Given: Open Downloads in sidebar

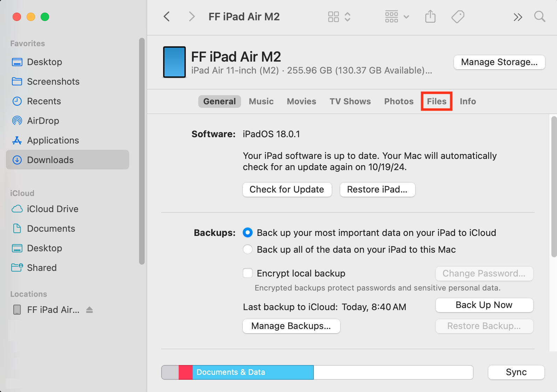Looking at the screenshot, I should (x=68, y=160).
